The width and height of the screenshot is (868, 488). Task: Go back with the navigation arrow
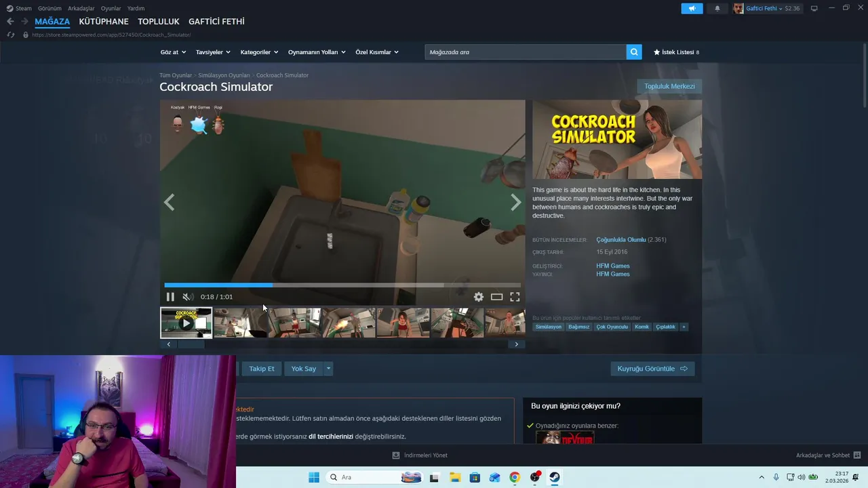pos(10,22)
